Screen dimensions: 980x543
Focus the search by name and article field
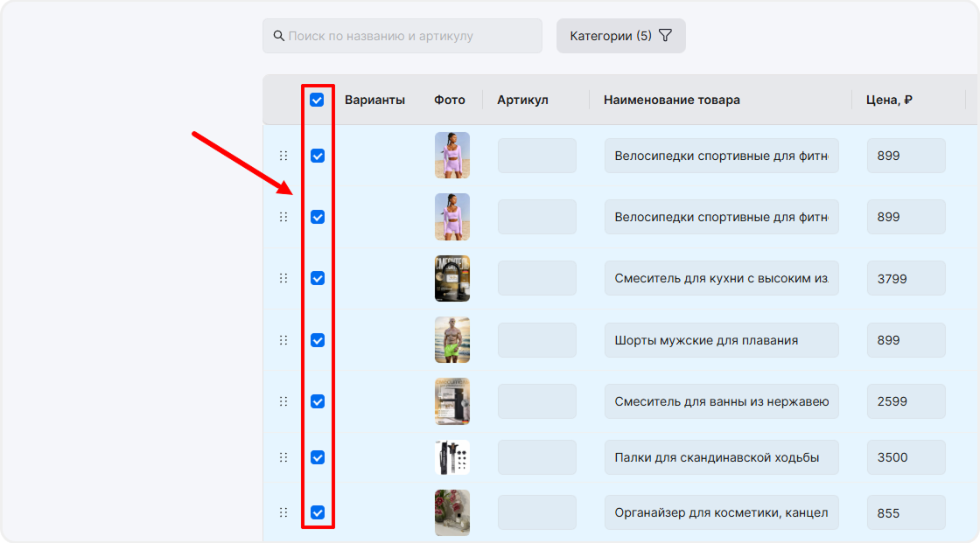[411, 36]
